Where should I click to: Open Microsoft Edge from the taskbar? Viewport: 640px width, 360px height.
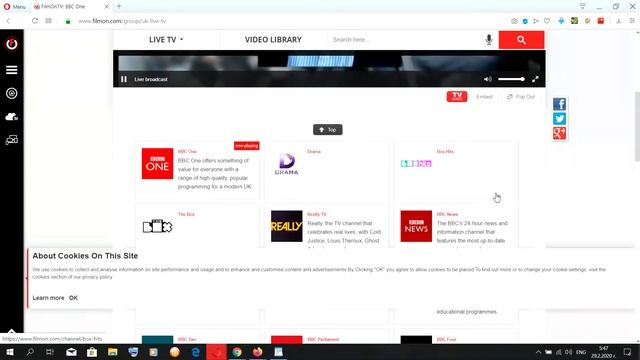point(196,352)
